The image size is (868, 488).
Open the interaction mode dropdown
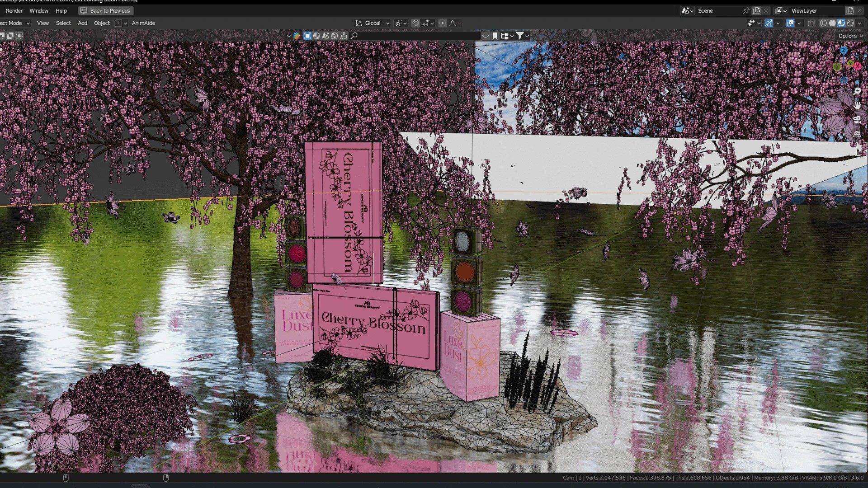pos(15,23)
